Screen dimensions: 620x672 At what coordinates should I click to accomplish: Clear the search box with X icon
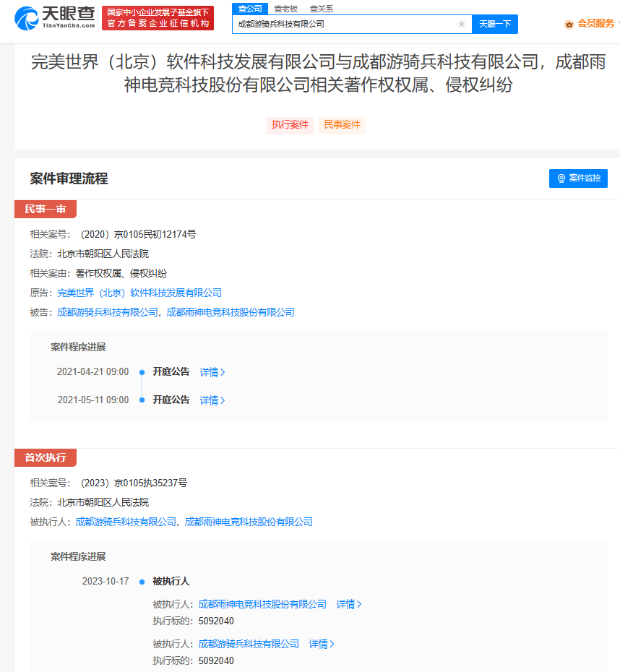[462, 24]
